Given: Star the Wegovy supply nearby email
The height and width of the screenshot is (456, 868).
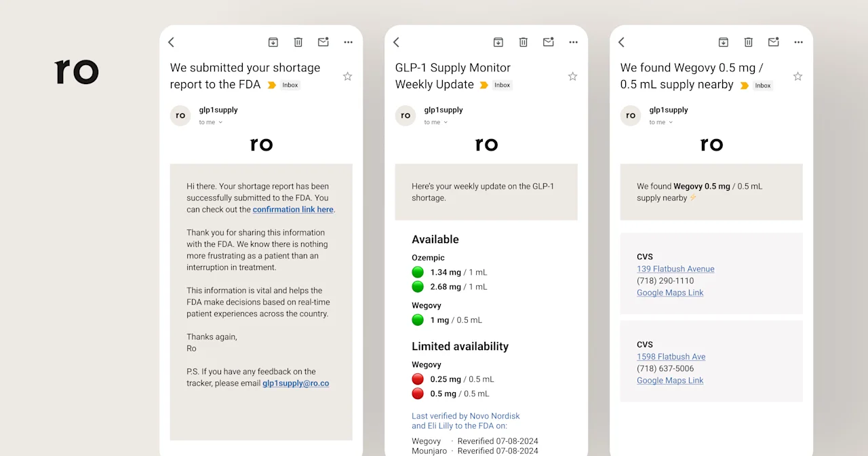Looking at the screenshot, I should [797, 77].
